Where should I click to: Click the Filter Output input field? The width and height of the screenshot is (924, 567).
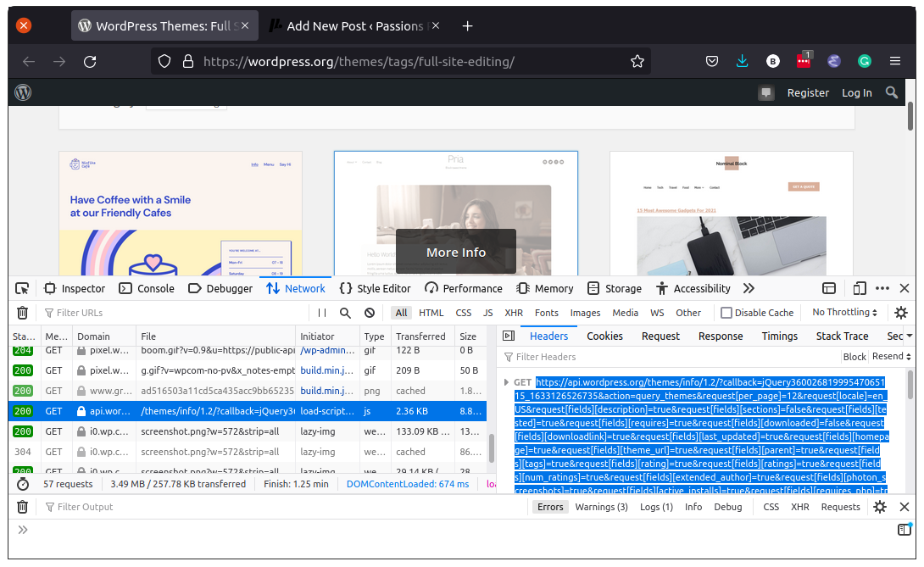pyautogui.click(x=283, y=507)
